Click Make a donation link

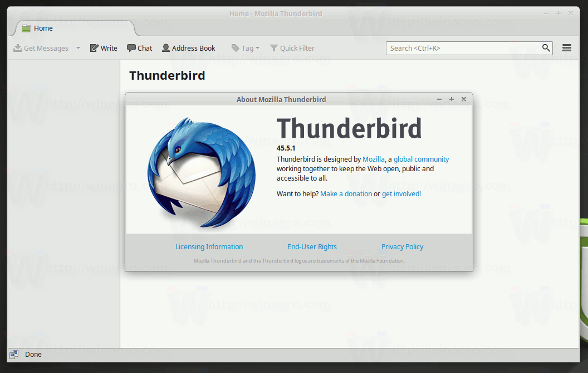(x=346, y=194)
